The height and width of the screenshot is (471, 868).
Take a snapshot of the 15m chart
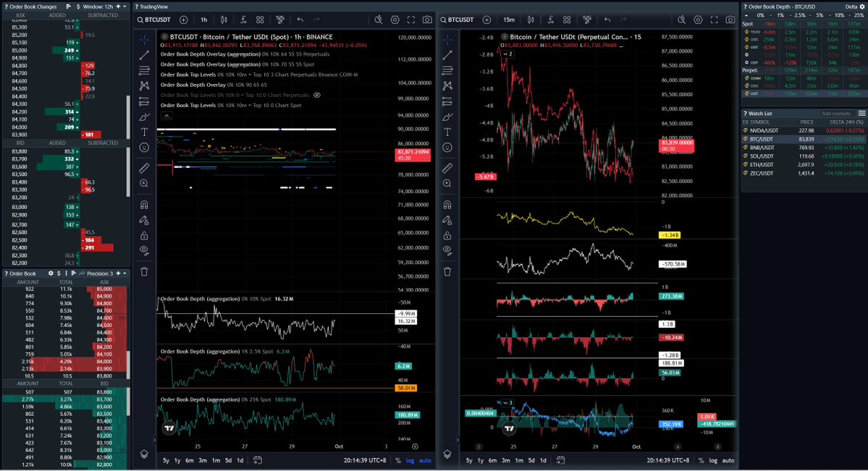[730, 20]
